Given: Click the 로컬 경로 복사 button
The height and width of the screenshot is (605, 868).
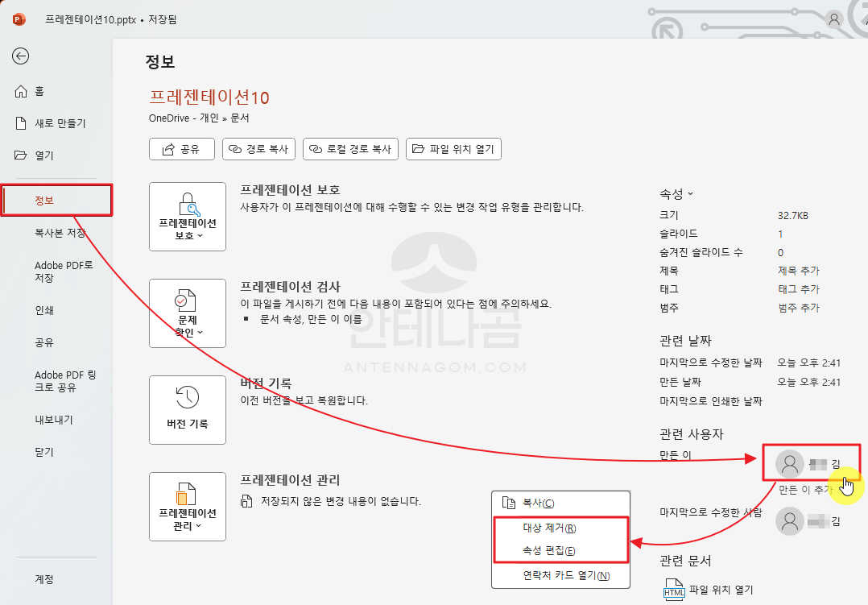Looking at the screenshot, I should tap(350, 149).
